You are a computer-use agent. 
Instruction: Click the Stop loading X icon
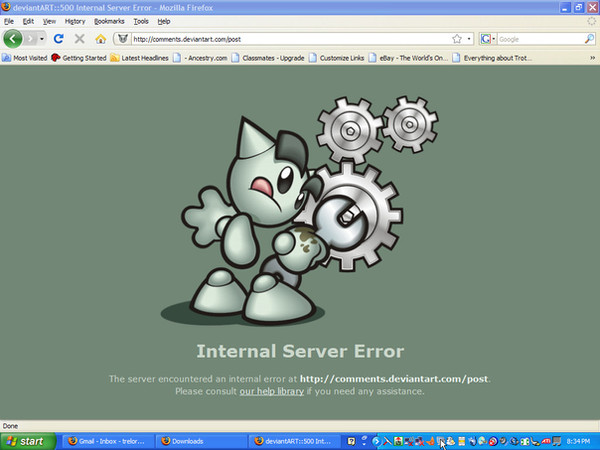pyautogui.click(x=80, y=39)
